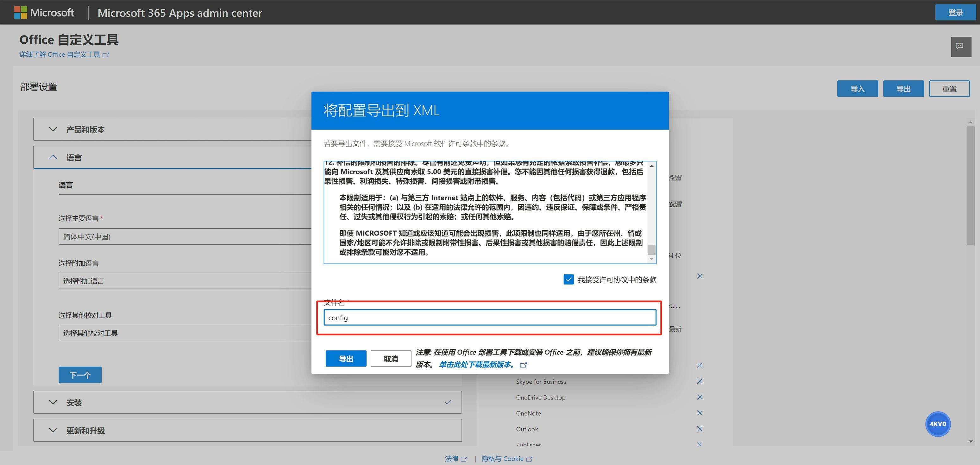Click the 导出 button in the dialog
Image resolution: width=980 pixels, height=465 pixels.
coord(346,358)
